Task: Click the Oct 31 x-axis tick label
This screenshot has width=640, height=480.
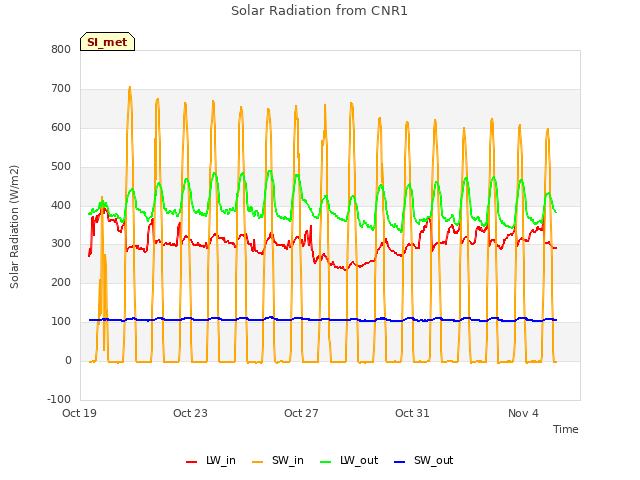Action: tap(412, 413)
